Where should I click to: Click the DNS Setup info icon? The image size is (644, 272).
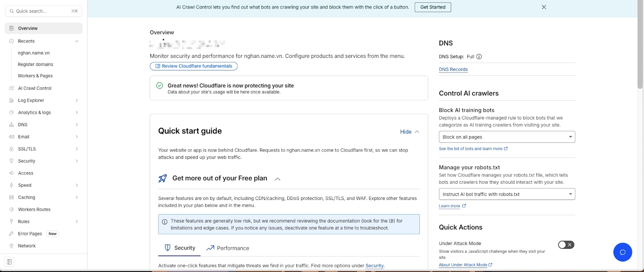click(479, 57)
